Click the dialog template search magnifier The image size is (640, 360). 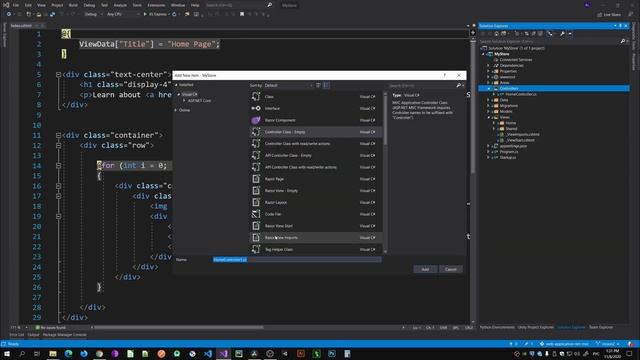(x=458, y=86)
